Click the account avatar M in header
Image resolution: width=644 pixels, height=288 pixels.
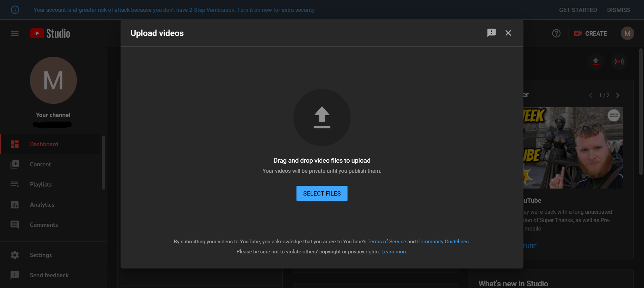click(627, 33)
